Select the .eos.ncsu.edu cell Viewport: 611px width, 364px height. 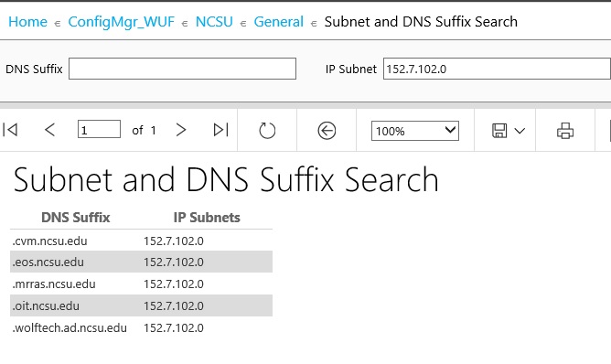(48, 262)
